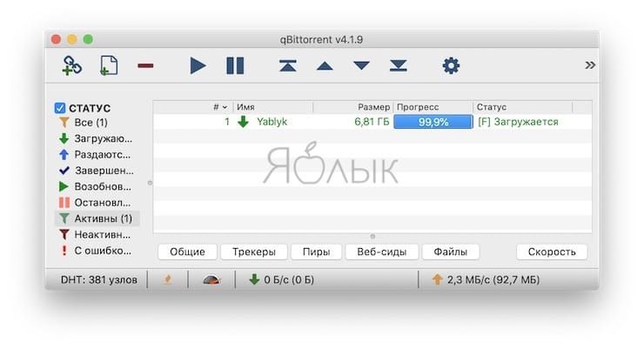Delete selected torrent with red minus icon
This screenshot has height=349, width=644.
(x=145, y=65)
